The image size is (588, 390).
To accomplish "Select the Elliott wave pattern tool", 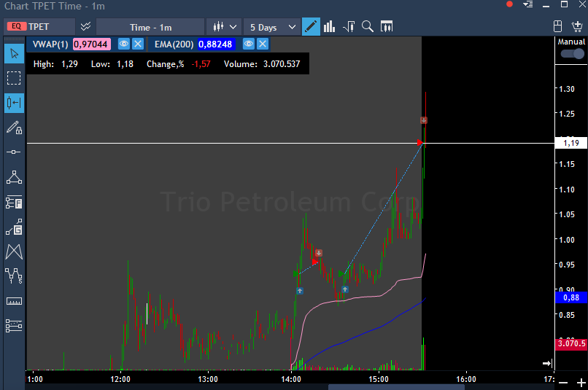I will tap(15, 276).
